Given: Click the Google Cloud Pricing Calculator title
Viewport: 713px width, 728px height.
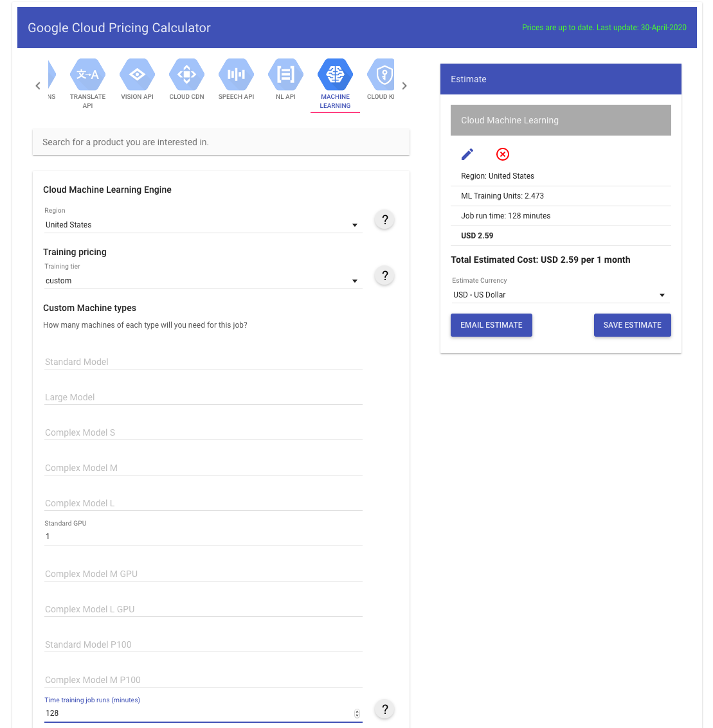Looking at the screenshot, I should [x=119, y=28].
